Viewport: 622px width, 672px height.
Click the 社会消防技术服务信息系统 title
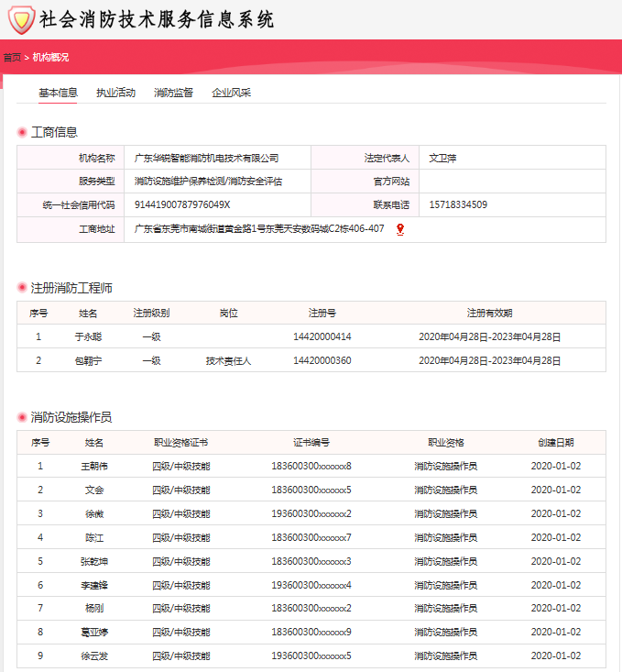[x=157, y=19]
